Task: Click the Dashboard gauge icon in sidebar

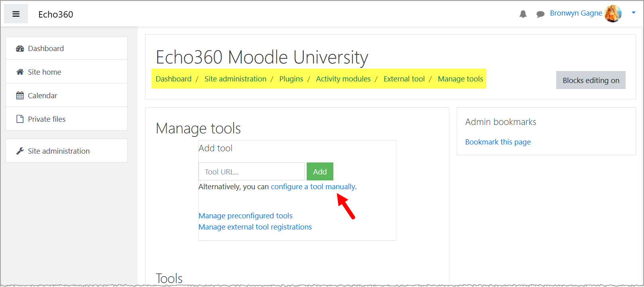Action: click(x=20, y=49)
